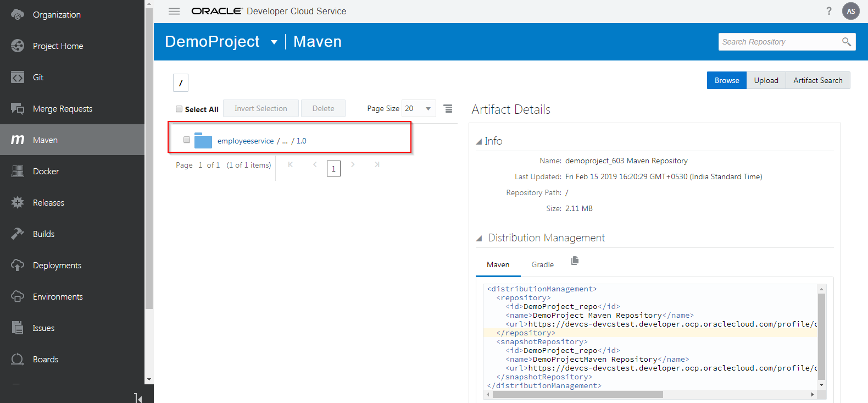Go to the first page
Viewport: 868px width, 403px height.
pyautogui.click(x=291, y=164)
